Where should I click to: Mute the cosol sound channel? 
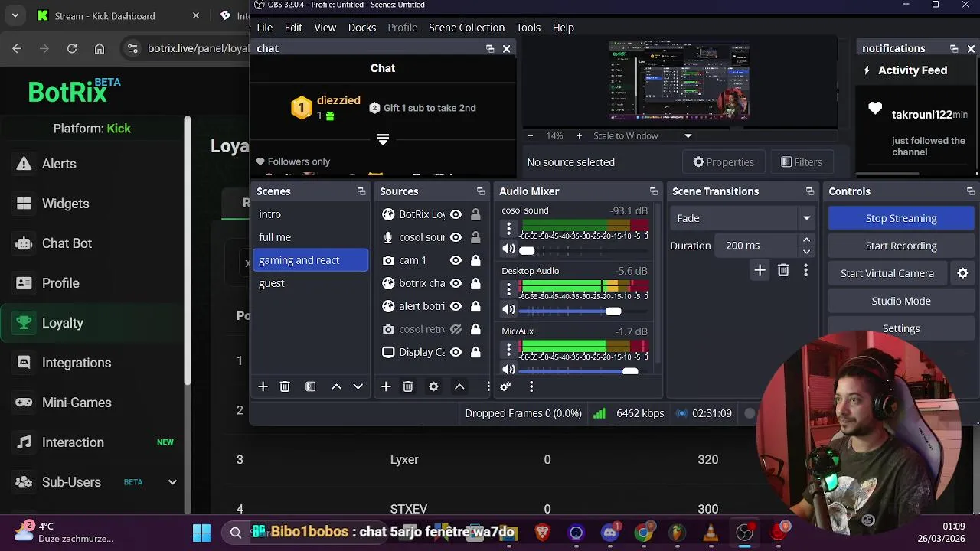click(508, 249)
